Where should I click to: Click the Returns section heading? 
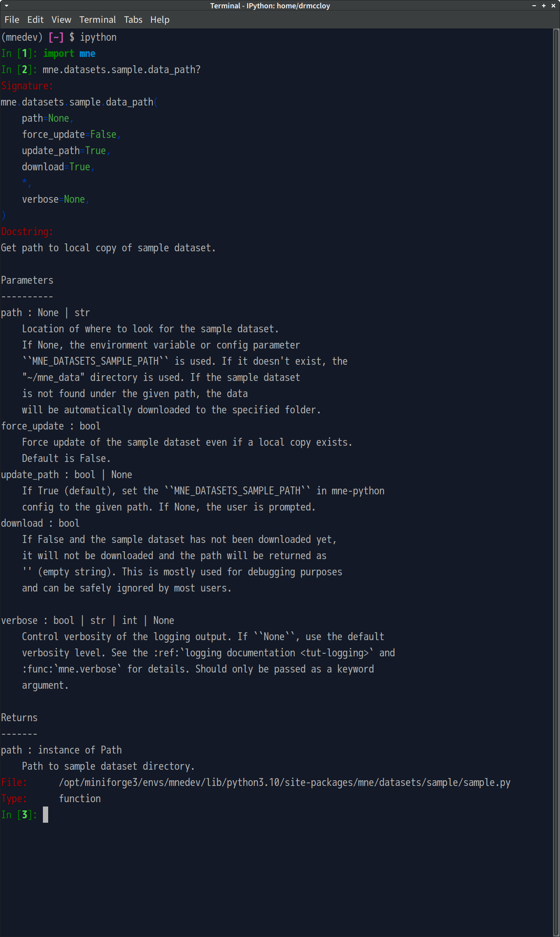click(x=19, y=717)
